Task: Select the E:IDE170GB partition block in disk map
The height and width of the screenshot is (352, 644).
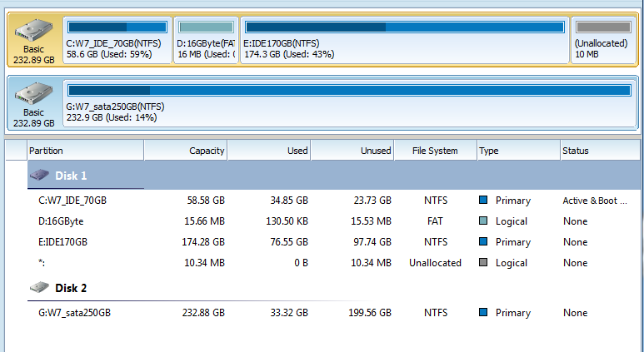Action: 405,40
